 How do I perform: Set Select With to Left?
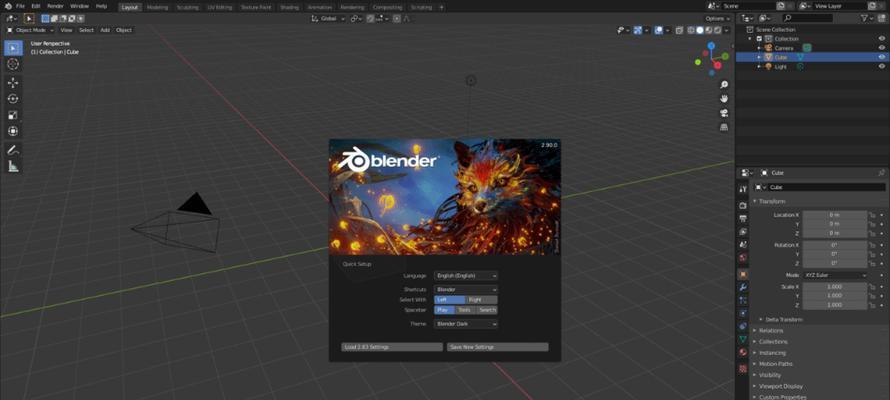click(450, 300)
